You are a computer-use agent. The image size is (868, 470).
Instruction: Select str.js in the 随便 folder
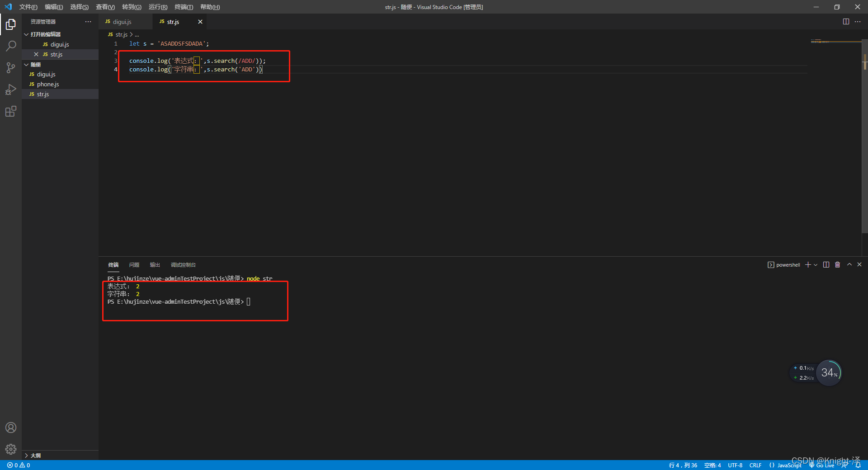(60, 94)
